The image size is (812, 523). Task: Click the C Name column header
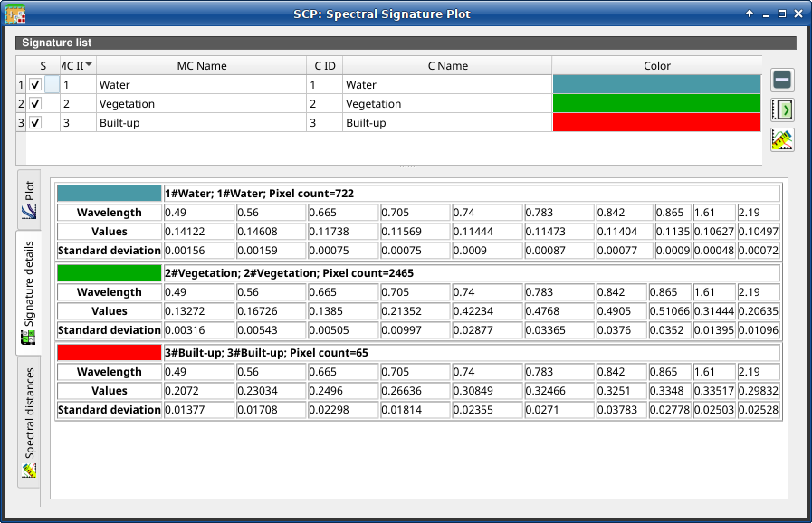447,66
